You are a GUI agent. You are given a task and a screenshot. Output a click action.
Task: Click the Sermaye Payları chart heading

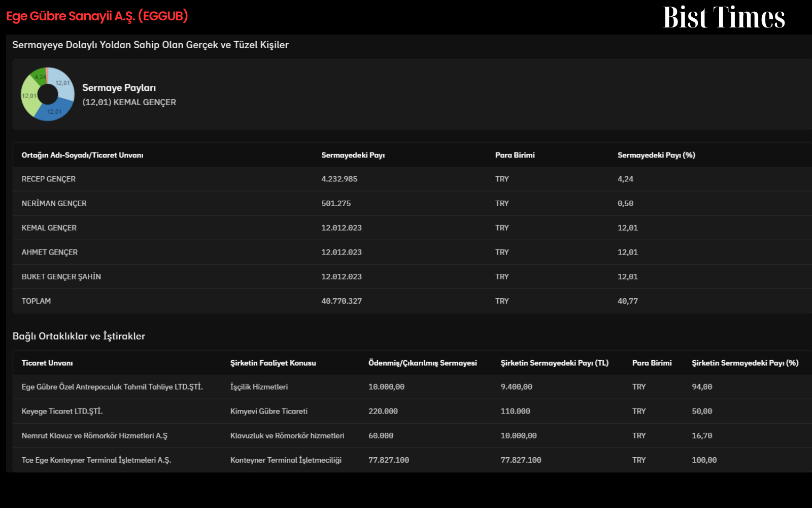click(x=119, y=88)
